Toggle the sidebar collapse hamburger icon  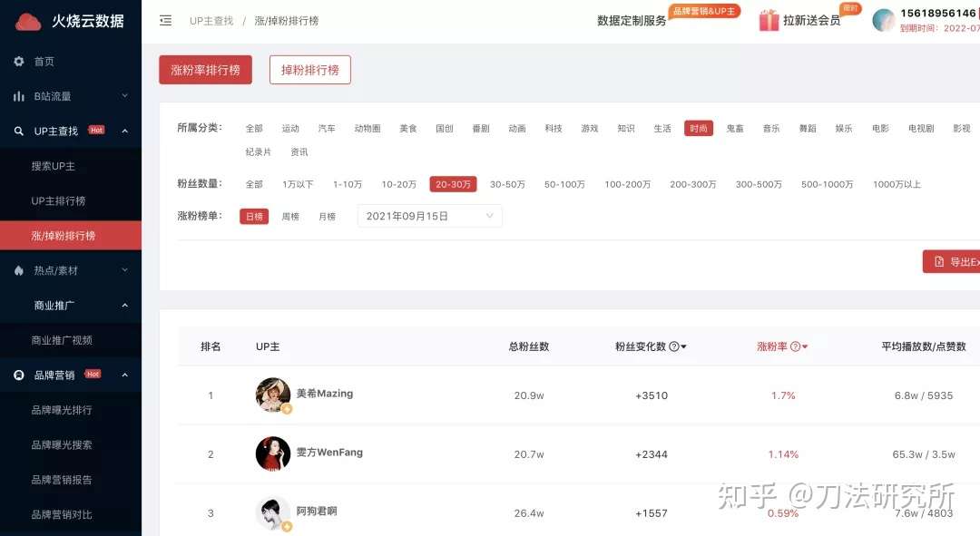[x=166, y=21]
